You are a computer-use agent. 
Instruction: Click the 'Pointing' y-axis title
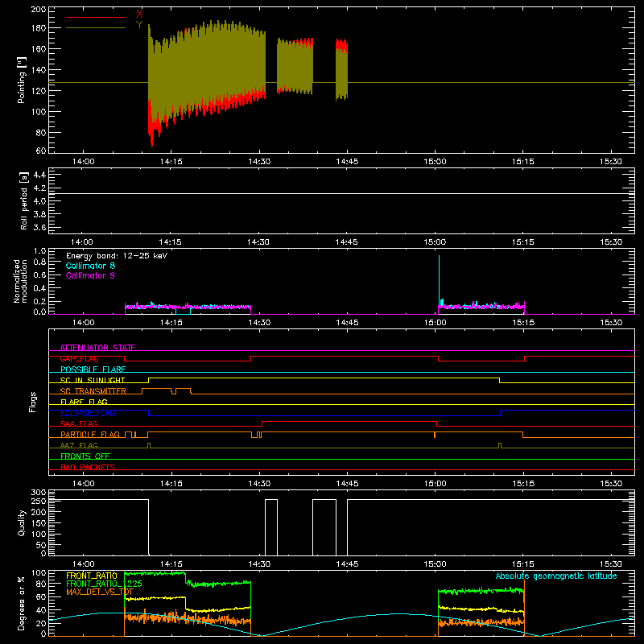coord(22,80)
